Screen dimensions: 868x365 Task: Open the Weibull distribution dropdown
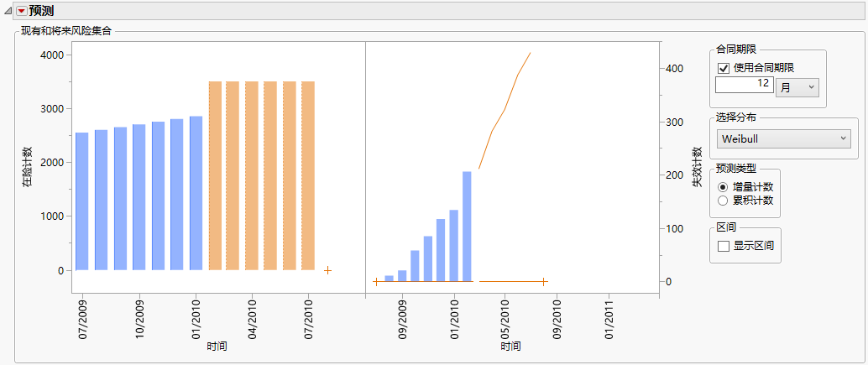tap(783, 138)
